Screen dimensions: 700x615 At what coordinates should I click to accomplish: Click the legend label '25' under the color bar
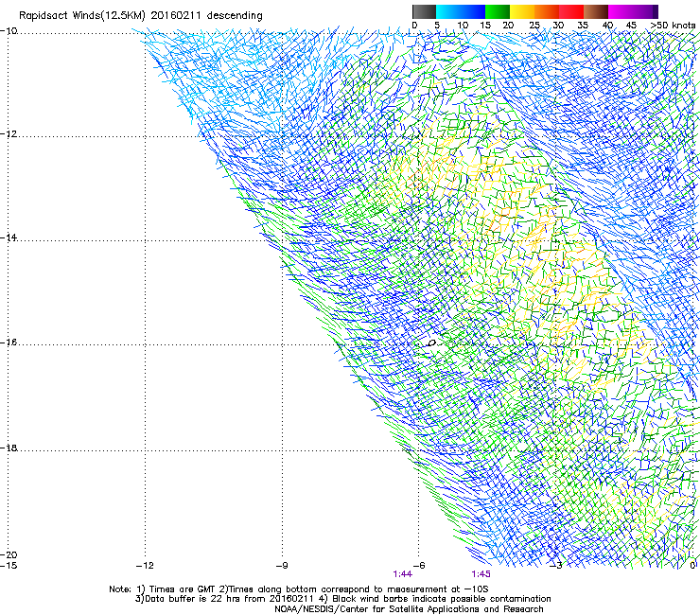tap(534, 26)
